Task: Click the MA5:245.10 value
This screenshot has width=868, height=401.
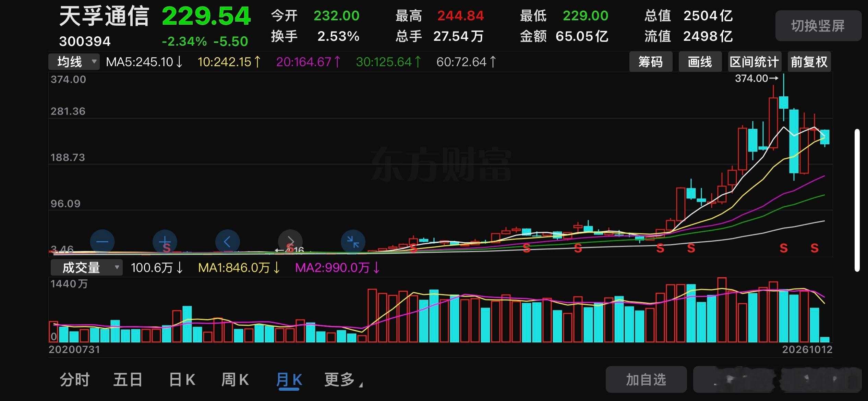Action: 144,62
